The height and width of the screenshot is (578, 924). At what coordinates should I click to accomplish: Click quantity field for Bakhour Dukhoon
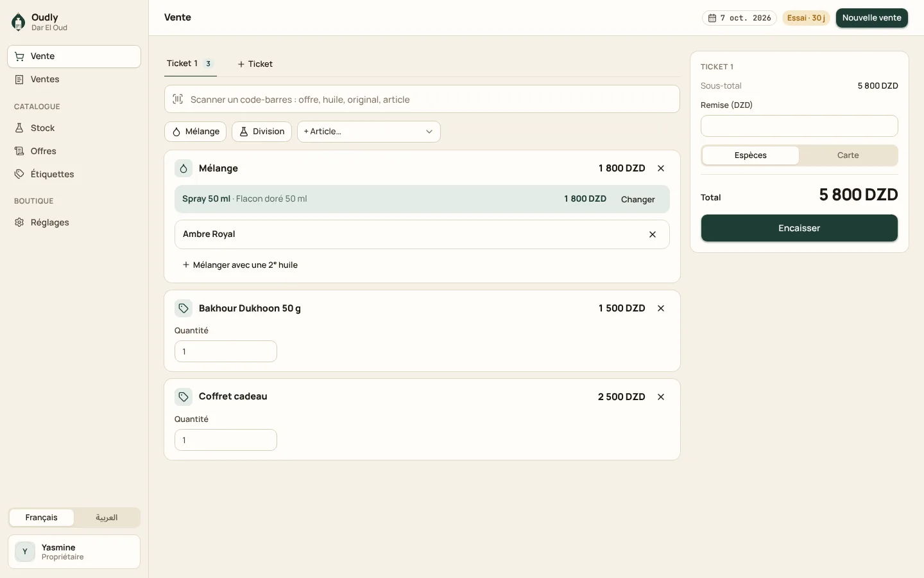(x=226, y=351)
